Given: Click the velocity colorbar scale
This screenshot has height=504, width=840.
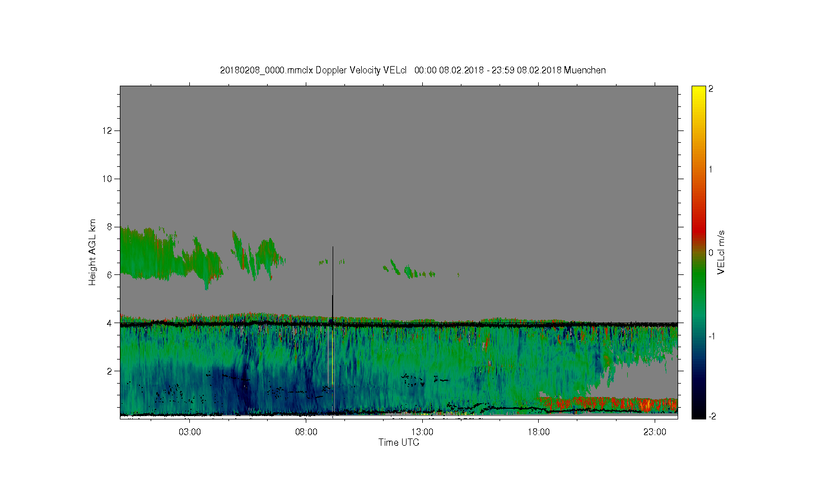Looking at the screenshot, I should pos(698,252).
